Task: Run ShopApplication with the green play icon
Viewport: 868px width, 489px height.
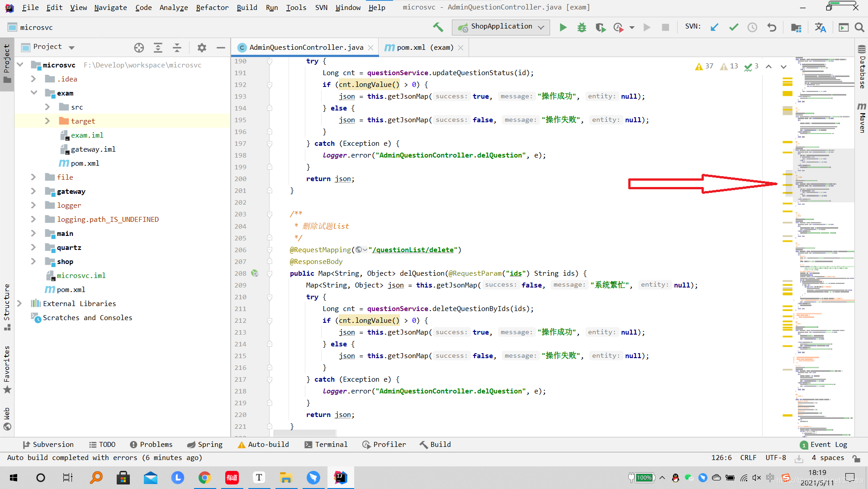Action: tap(563, 28)
